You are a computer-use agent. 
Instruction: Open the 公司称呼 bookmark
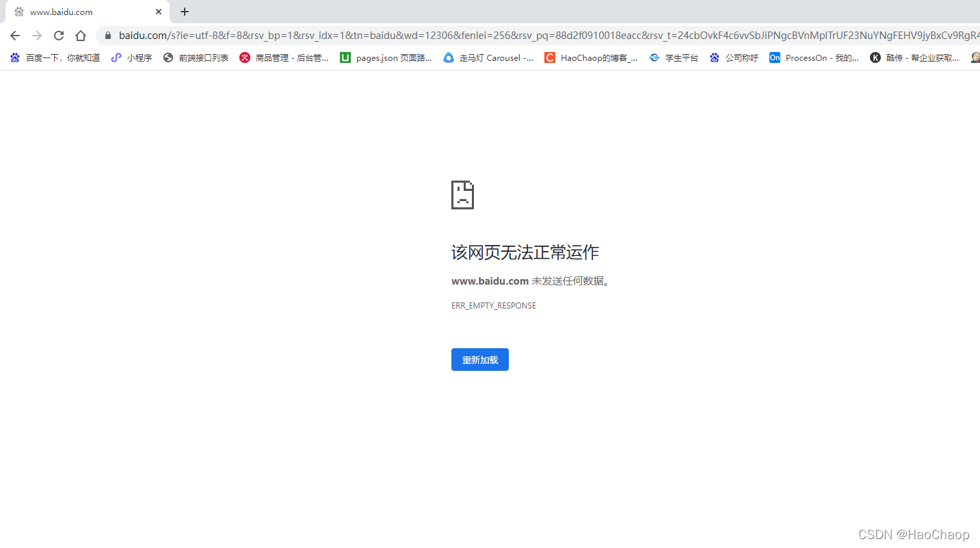click(734, 58)
